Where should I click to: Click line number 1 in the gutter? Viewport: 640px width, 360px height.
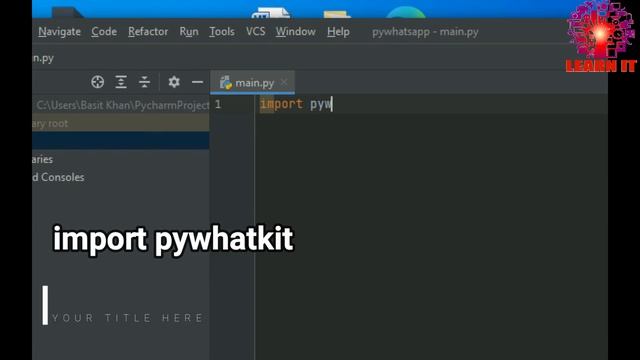218,104
